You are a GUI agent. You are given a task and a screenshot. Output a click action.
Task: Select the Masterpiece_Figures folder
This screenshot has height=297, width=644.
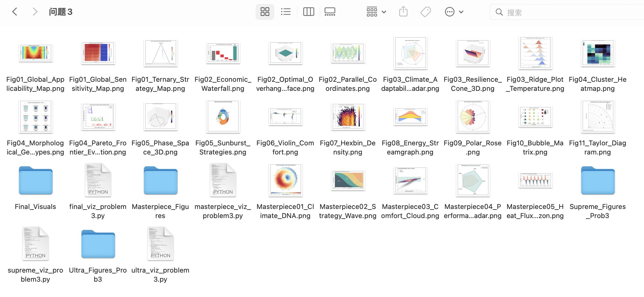pos(160,181)
